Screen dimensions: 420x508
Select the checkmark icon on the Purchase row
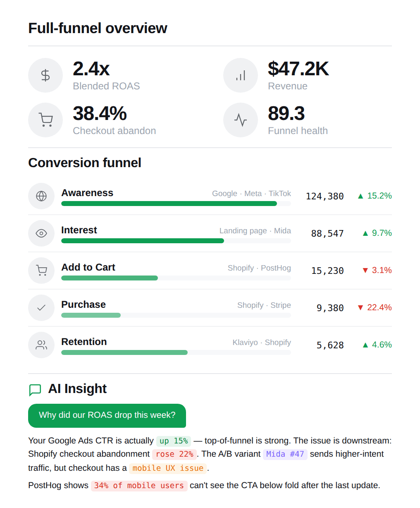click(x=41, y=308)
